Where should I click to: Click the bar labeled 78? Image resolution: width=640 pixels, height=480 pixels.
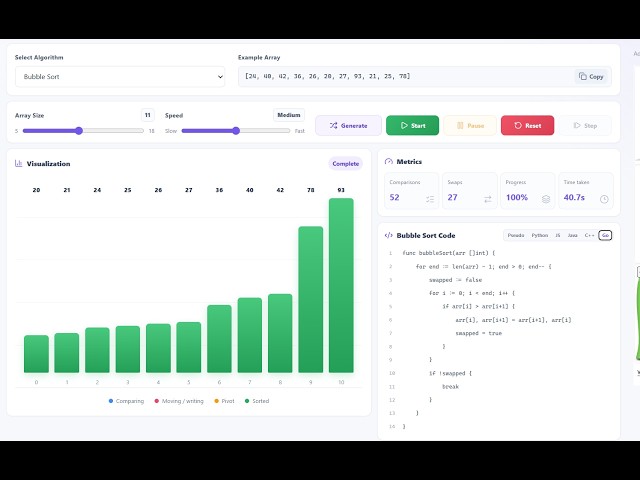click(311, 300)
